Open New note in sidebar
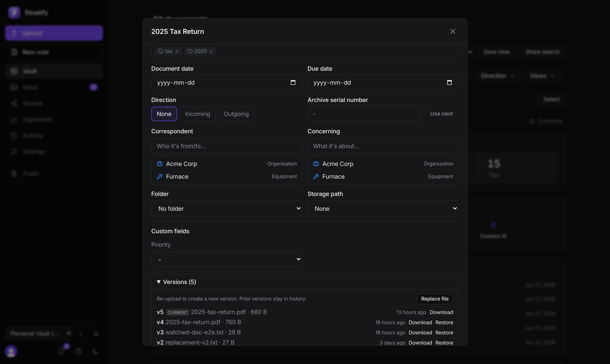The height and width of the screenshot is (364, 610). coord(54,52)
